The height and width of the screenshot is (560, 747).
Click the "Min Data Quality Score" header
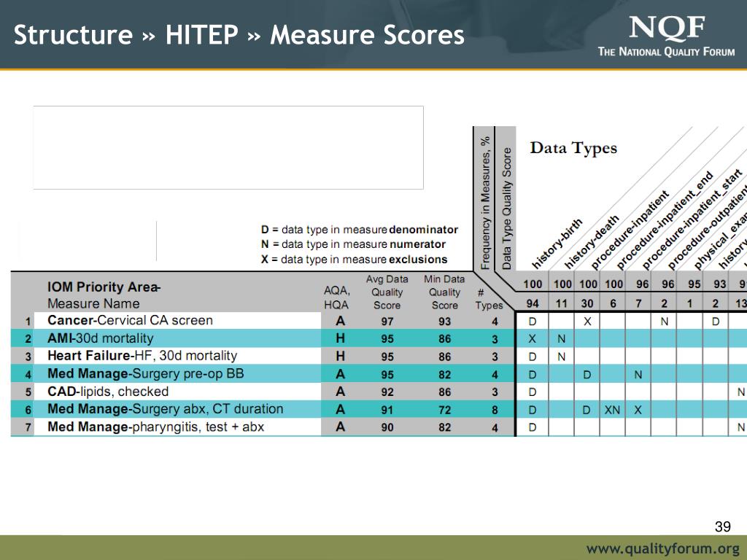(444, 292)
